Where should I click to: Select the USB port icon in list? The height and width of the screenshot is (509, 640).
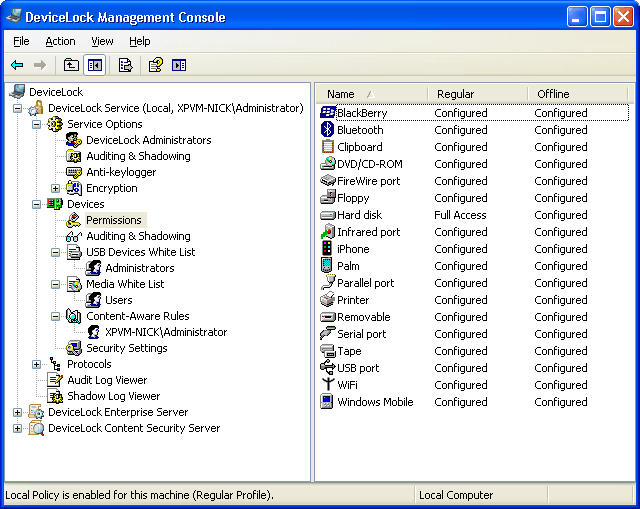pos(327,368)
